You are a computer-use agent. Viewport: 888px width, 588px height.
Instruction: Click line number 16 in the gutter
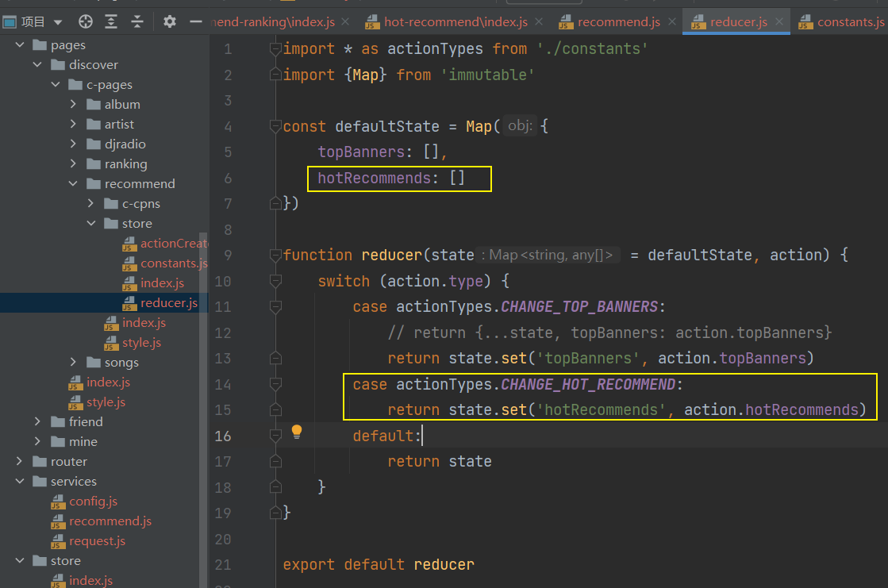tap(223, 436)
